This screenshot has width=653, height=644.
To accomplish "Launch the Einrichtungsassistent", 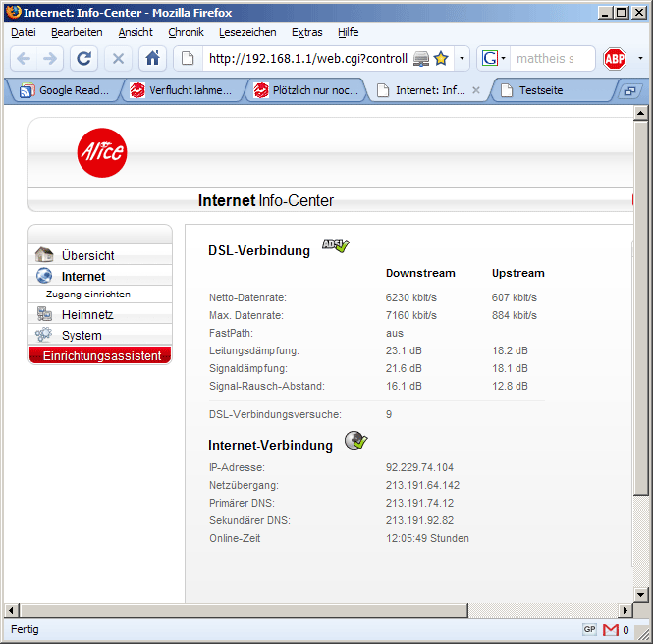I will pos(101,355).
